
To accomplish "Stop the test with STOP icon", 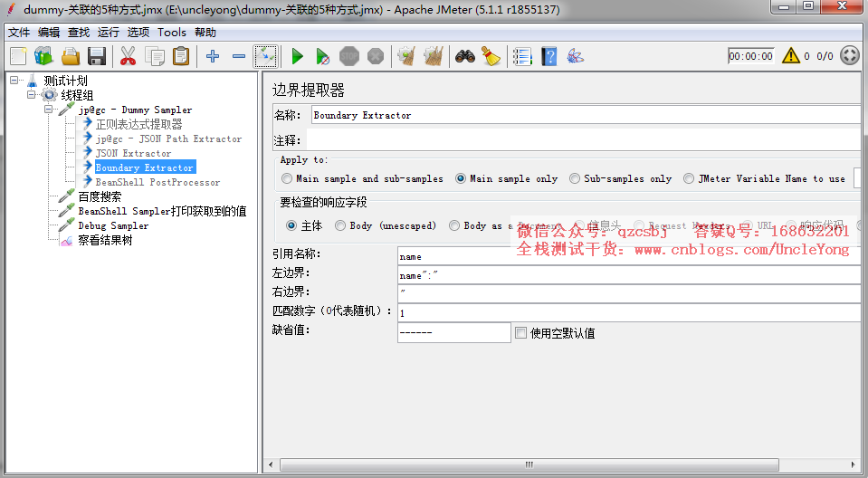I will pos(349,56).
